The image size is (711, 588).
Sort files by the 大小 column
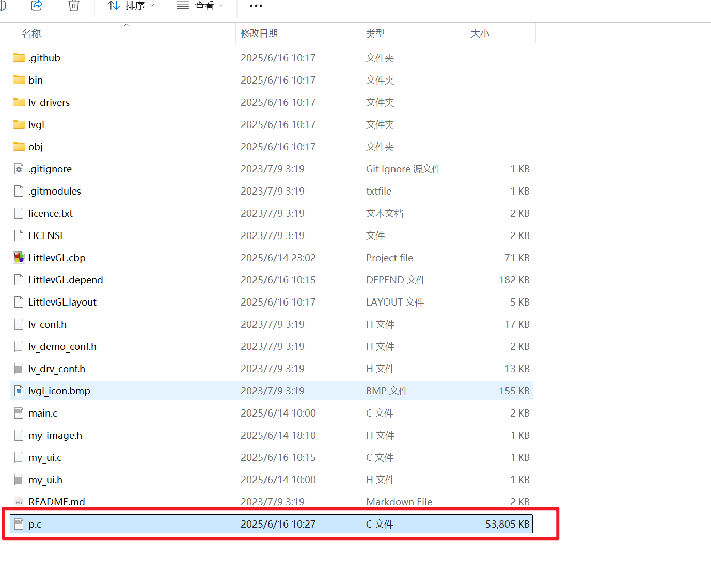pyautogui.click(x=480, y=33)
